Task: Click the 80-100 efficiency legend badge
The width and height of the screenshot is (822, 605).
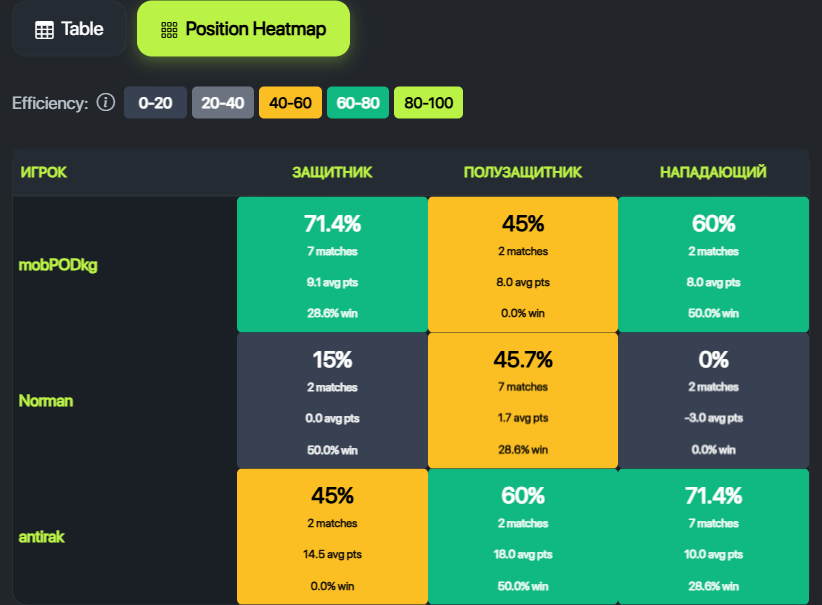Action: coord(428,103)
